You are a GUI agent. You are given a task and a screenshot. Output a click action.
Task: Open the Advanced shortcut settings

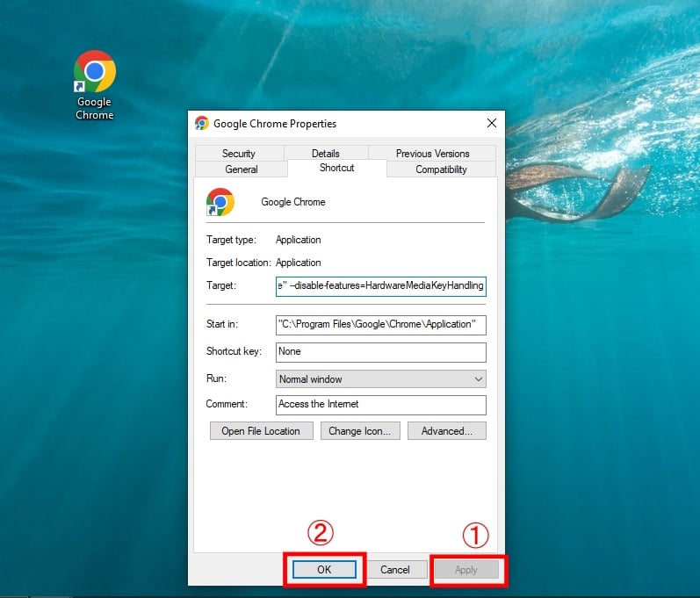446,431
